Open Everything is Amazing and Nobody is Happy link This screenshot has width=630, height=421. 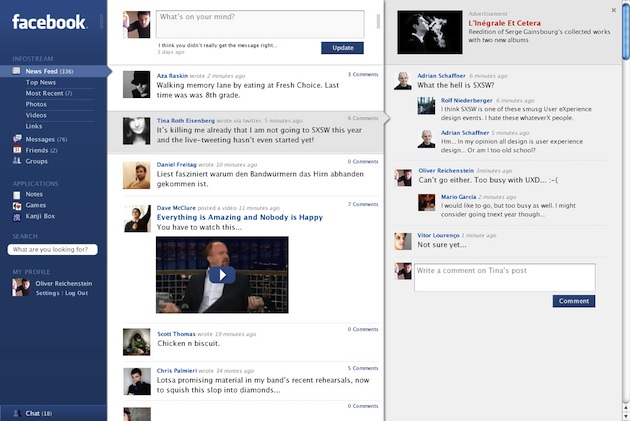(239, 217)
